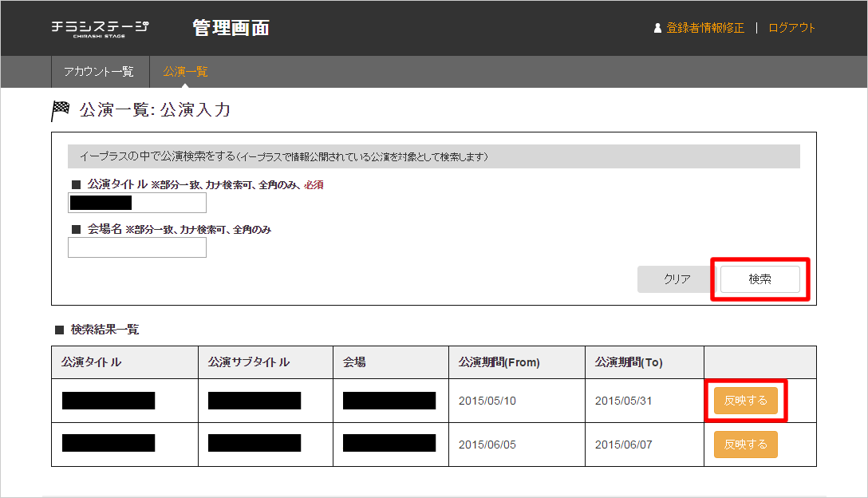Switch to the アカウント一覧 tab

99,72
